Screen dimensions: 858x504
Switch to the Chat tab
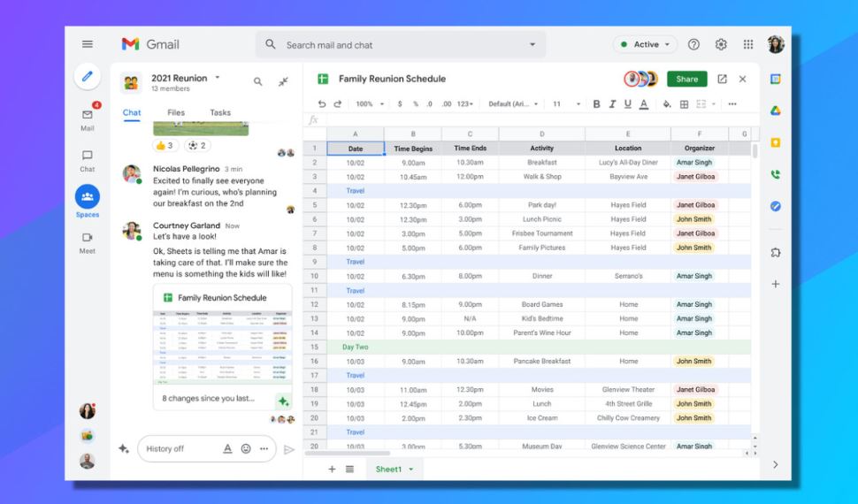pos(132,112)
